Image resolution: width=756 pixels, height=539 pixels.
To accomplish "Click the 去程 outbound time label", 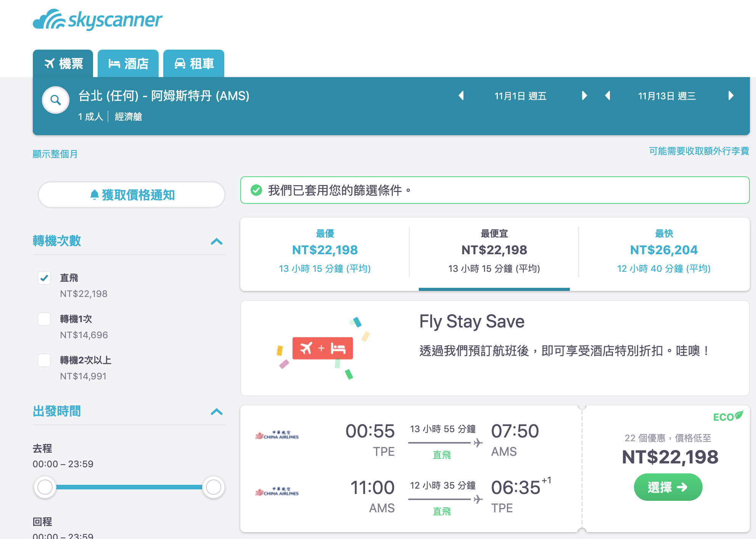I will [42, 449].
